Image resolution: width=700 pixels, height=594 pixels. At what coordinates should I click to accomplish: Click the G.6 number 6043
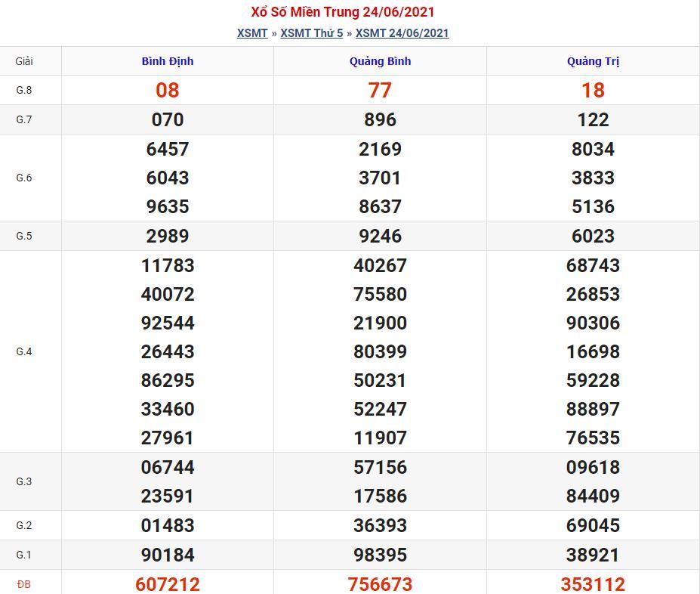168,178
